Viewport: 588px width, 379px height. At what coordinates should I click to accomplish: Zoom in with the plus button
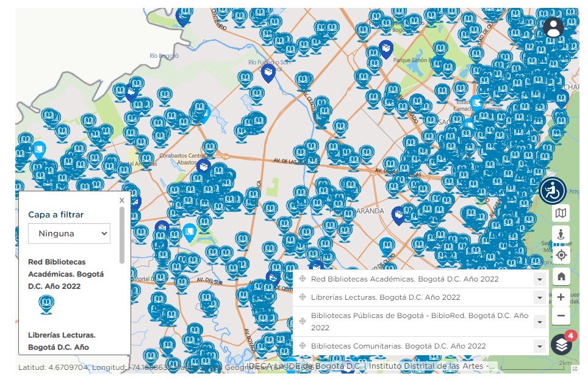561,297
